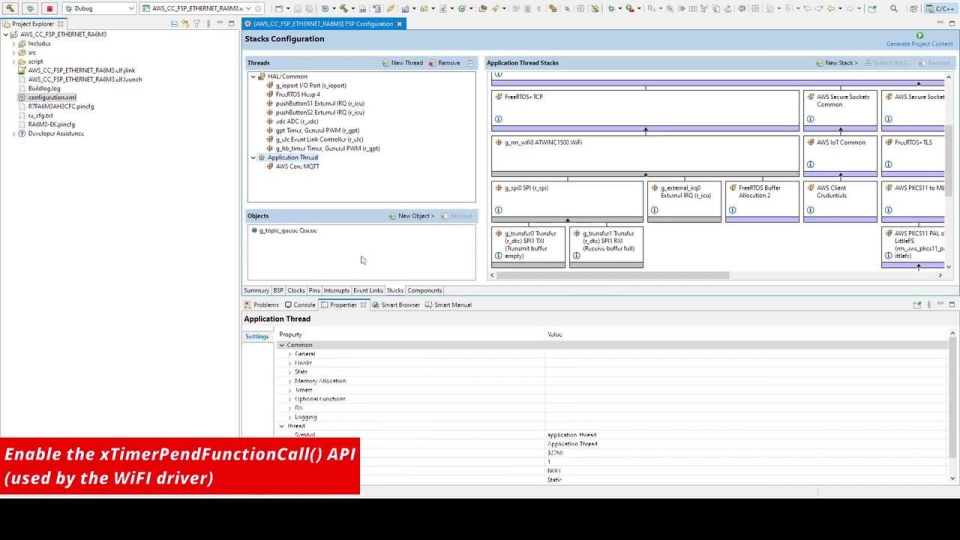Click info icon on g_spi0 SPI block
This screenshot has height=540, width=960.
[498, 210]
